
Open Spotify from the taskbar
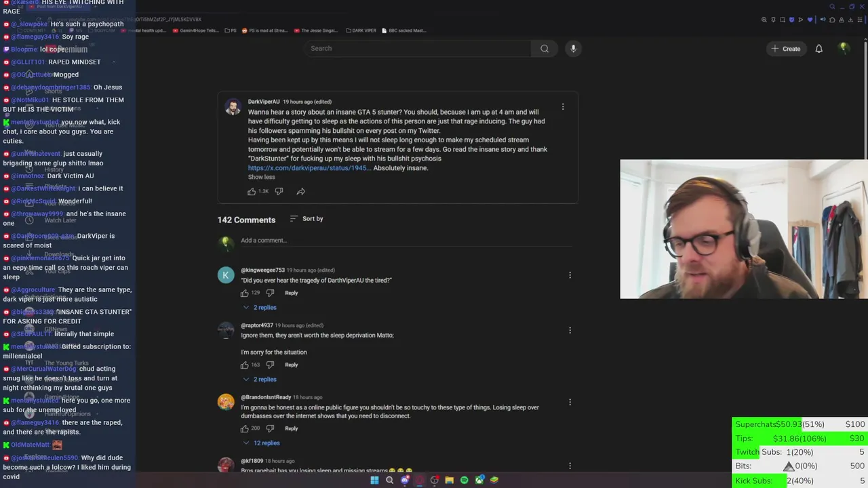point(464,480)
